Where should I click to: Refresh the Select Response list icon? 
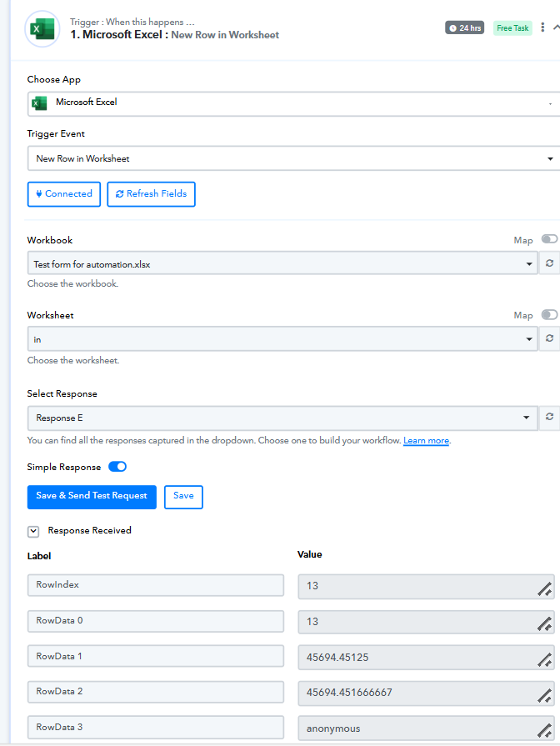tap(549, 418)
